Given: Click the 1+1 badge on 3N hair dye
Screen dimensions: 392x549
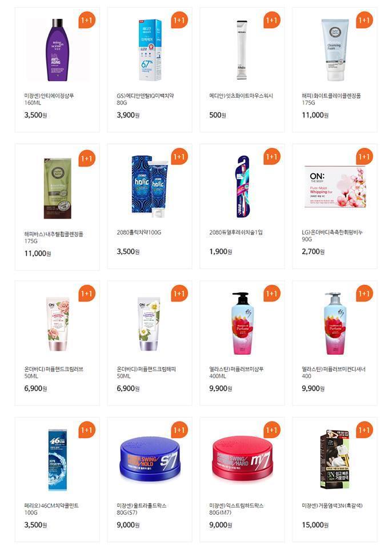Looking at the screenshot, I should (x=365, y=430).
